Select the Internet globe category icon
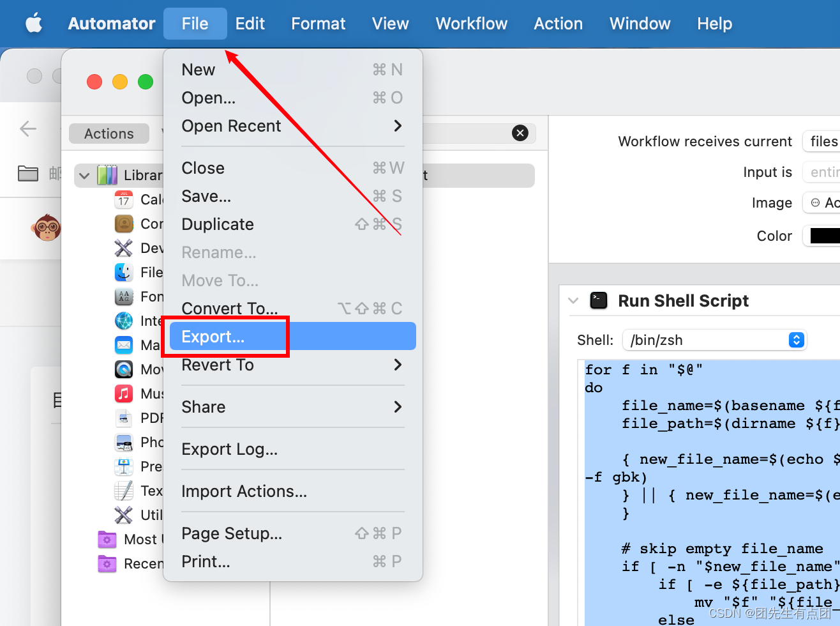The width and height of the screenshot is (840, 626). [124, 321]
